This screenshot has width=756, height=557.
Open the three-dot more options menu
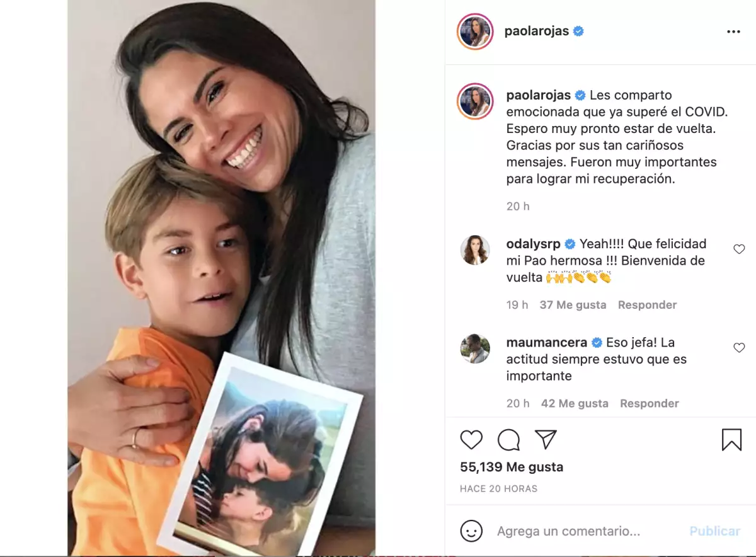click(x=733, y=32)
